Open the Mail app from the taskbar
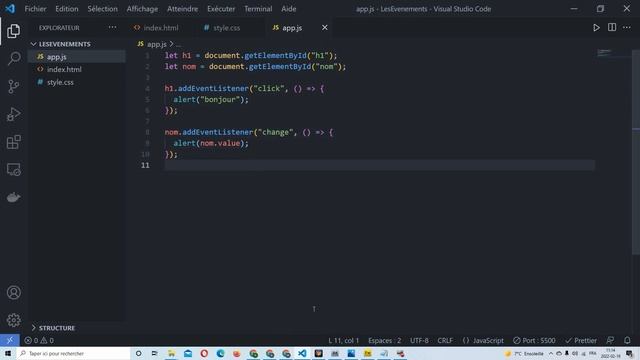 [x=188, y=353]
